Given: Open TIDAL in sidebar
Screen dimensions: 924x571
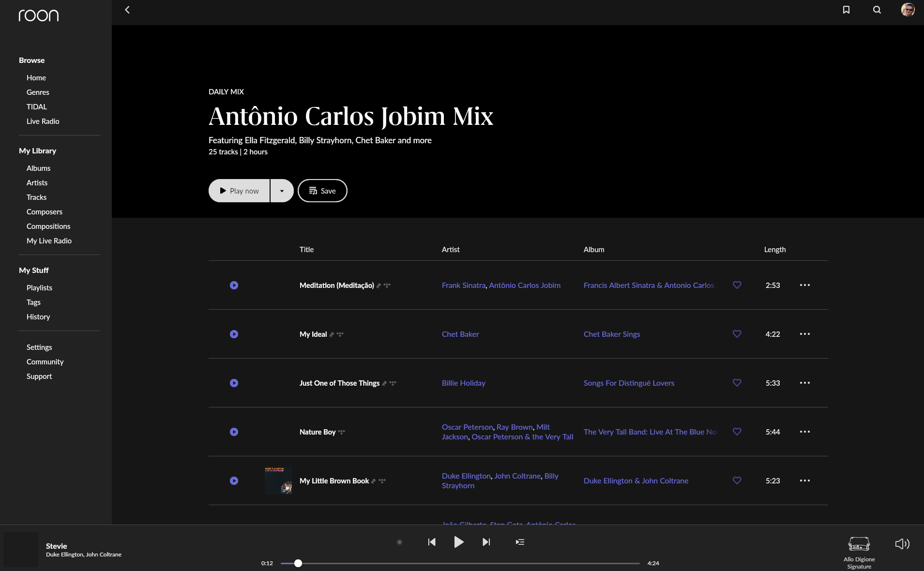Looking at the screenshot, I should 37,107.
